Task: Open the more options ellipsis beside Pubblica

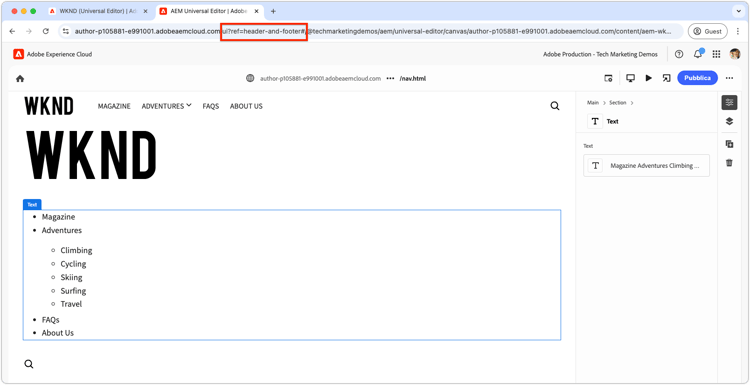Action: (x=729, y=78)
